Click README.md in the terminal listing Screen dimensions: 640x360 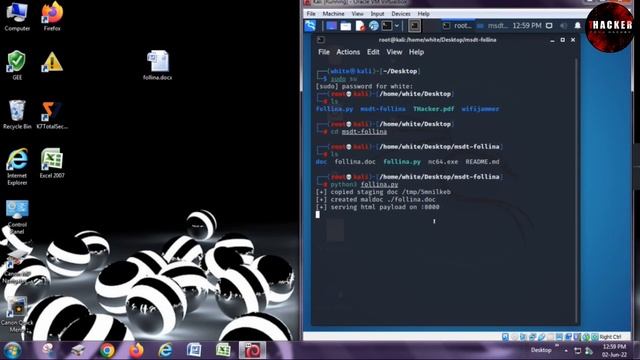tap(482, 162)
